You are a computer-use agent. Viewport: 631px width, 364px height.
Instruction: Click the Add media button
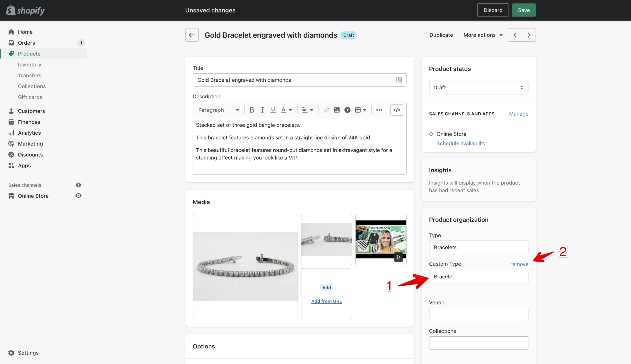tap(326, 287)
